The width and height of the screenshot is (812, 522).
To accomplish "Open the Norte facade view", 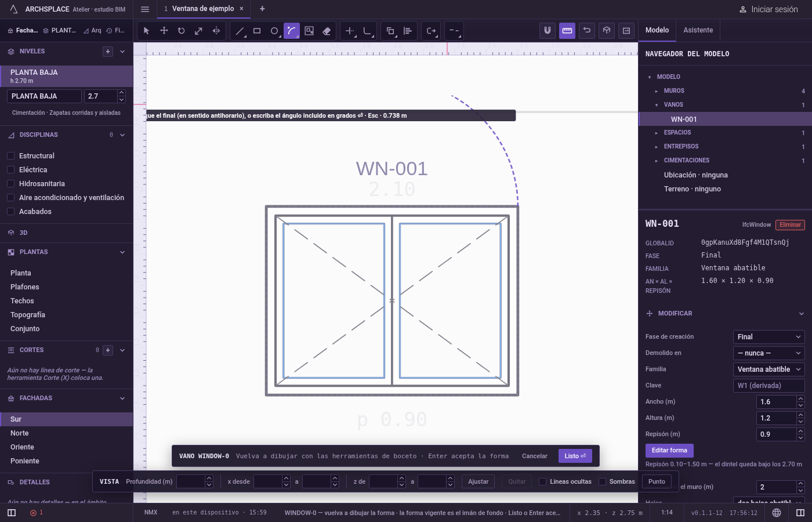I will click(x=20, y=433).
